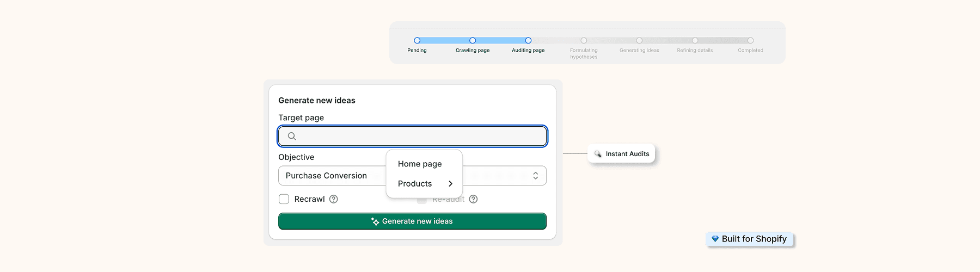Click the Pending progress step marker
This screenshot has width=980, height=272.
tap(417, 40)
